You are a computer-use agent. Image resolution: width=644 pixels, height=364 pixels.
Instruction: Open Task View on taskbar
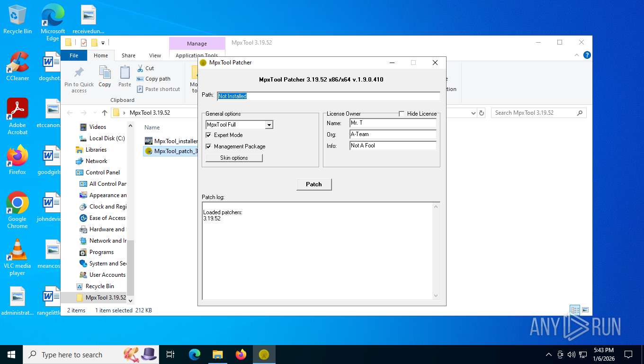click(170, 355)
